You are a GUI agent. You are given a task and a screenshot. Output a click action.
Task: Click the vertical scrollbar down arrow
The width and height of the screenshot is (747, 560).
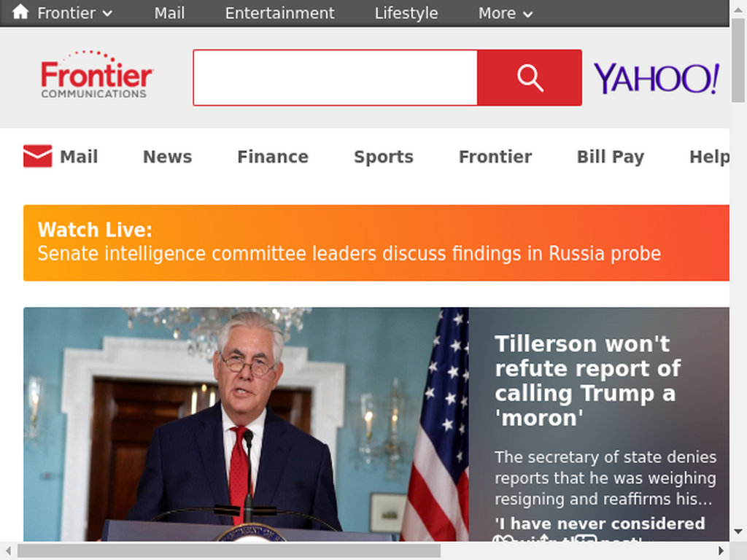pyautogui.click(x=738, y=532)
